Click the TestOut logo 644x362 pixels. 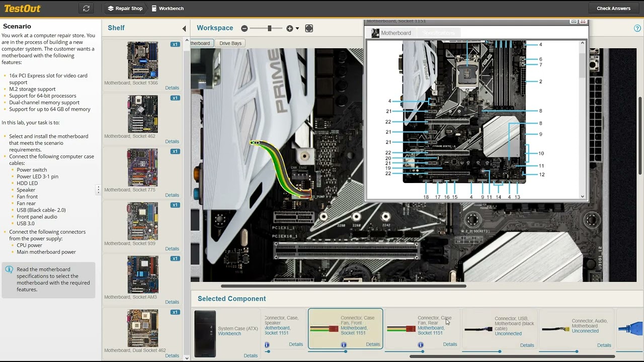click(x=22, y=9)
